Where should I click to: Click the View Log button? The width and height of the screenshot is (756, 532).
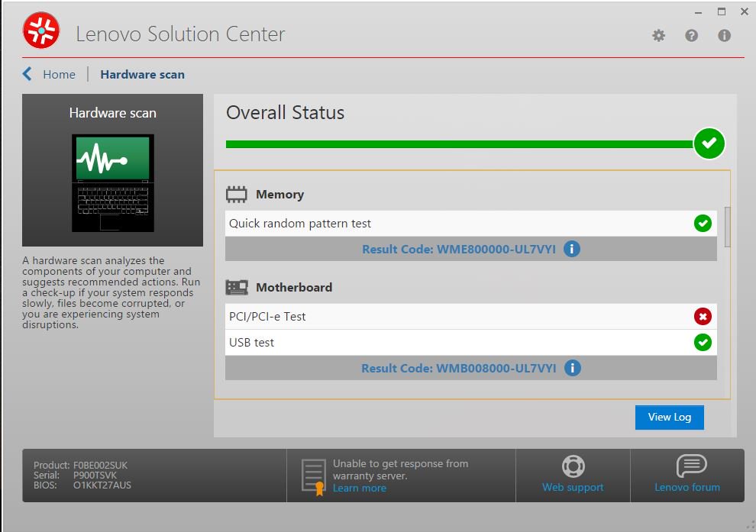(x=669, y=417)
